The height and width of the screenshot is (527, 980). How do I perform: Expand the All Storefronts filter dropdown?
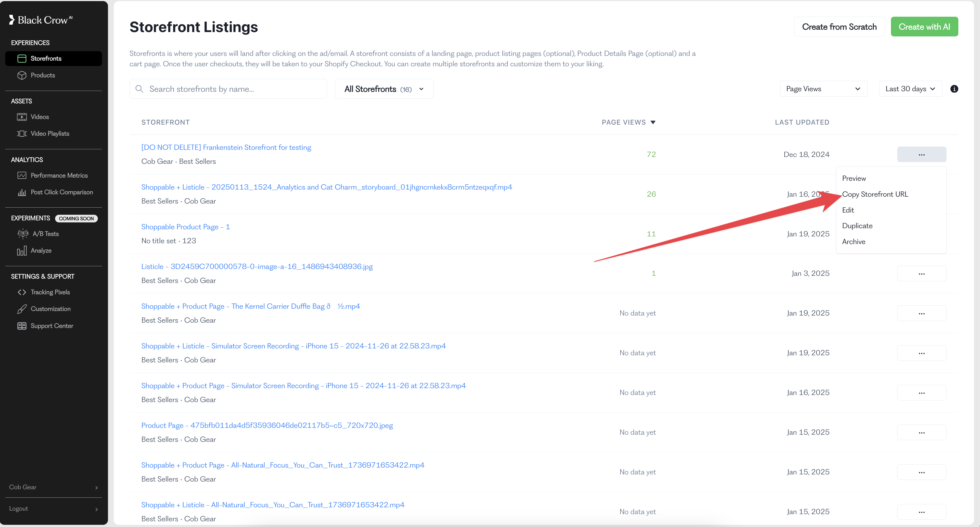click(x=383, y=89)
